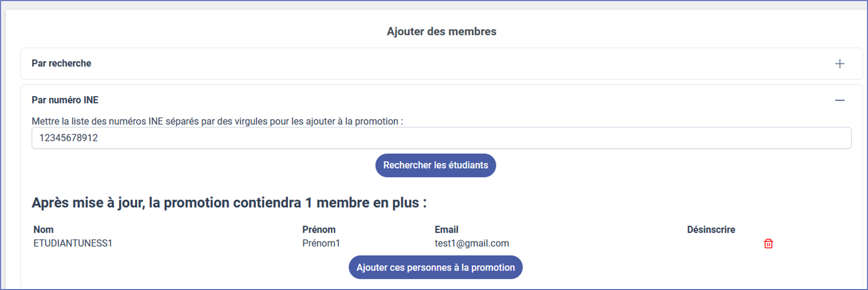Click the 'Ajouter des membres' page title
Viewport: 868px width, 290px height.
tap(441, 32)
